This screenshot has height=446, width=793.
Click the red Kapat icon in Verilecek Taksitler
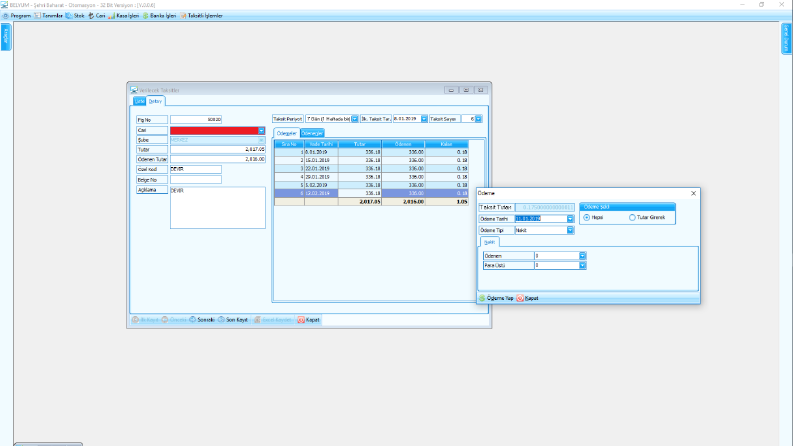click(301, 320)
